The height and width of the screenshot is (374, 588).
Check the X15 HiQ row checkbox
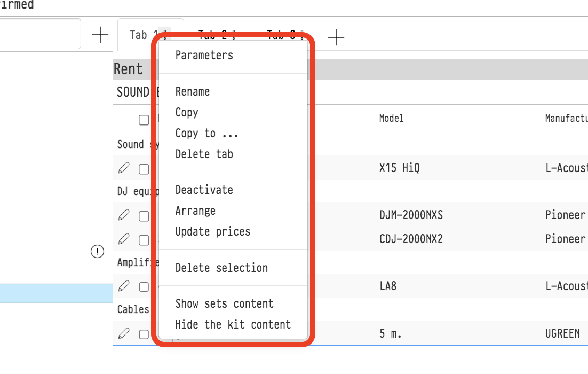144,169
